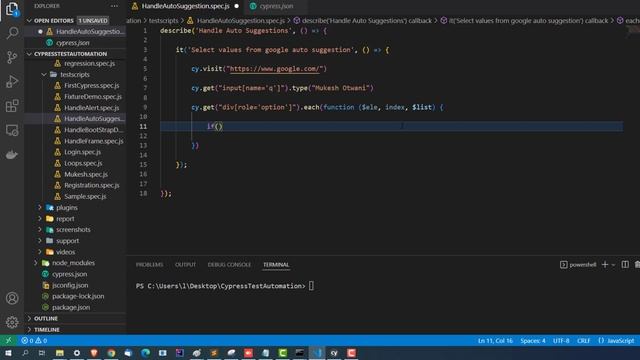Open the Explorer view icon
The width and height of the screenshot is (640, 360).
(x=12, y=9)
